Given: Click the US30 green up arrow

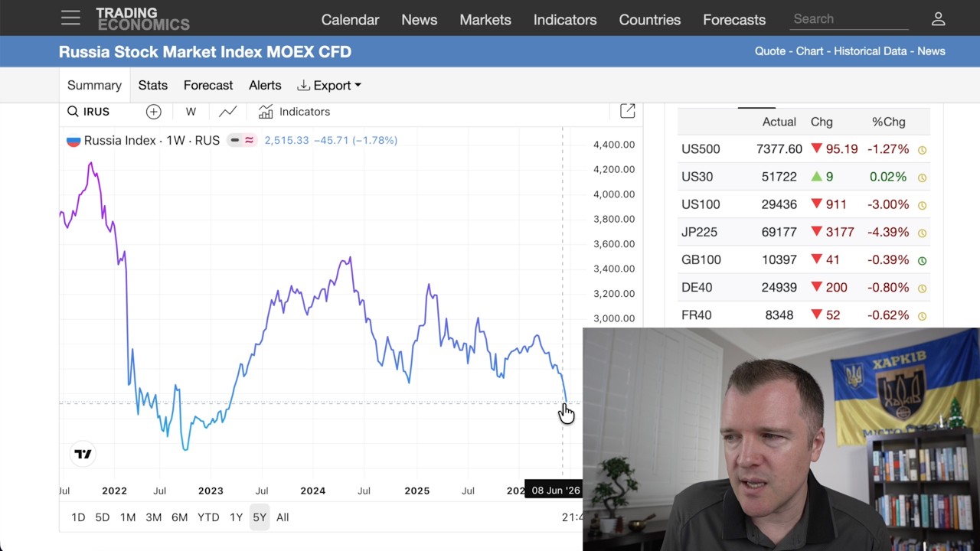Looking at the screenshot, I should (817, 177).
